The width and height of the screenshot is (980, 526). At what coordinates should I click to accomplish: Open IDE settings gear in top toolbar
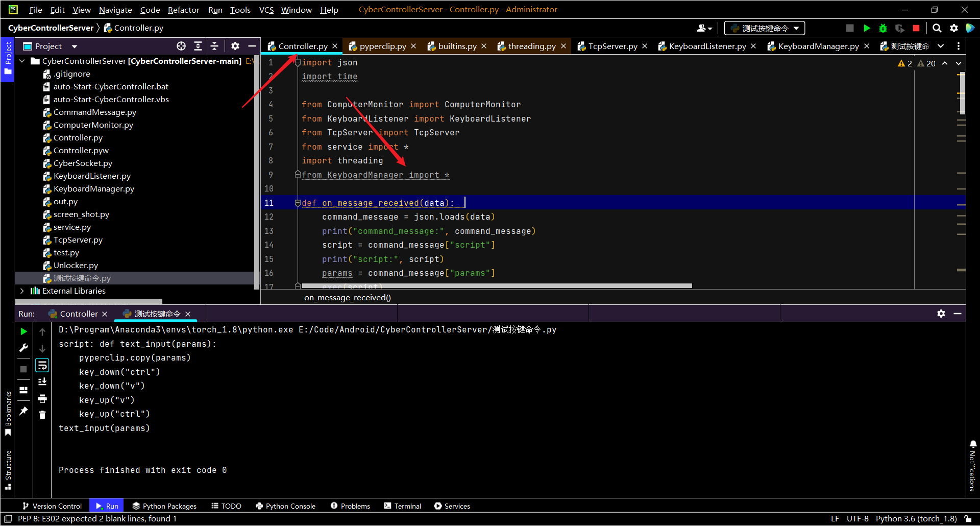(954, 28)
